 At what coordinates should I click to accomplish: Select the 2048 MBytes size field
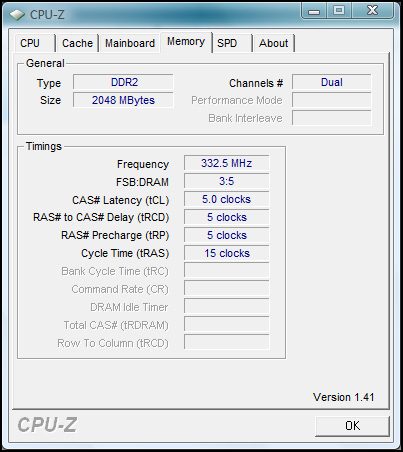[x=123, y=100]
